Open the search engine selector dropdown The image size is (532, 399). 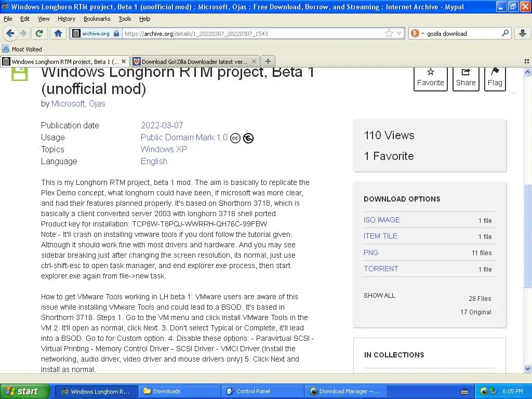coord(417,33)
